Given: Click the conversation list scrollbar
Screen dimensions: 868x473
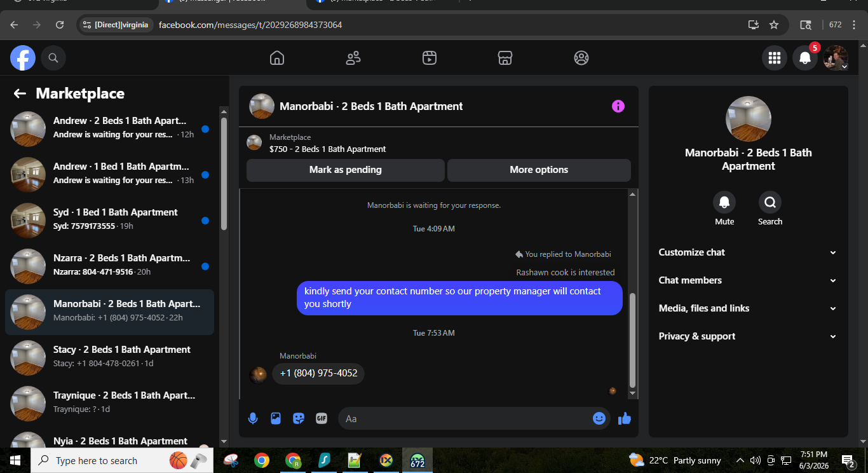Looking at the screenshot, I should 224,174.
